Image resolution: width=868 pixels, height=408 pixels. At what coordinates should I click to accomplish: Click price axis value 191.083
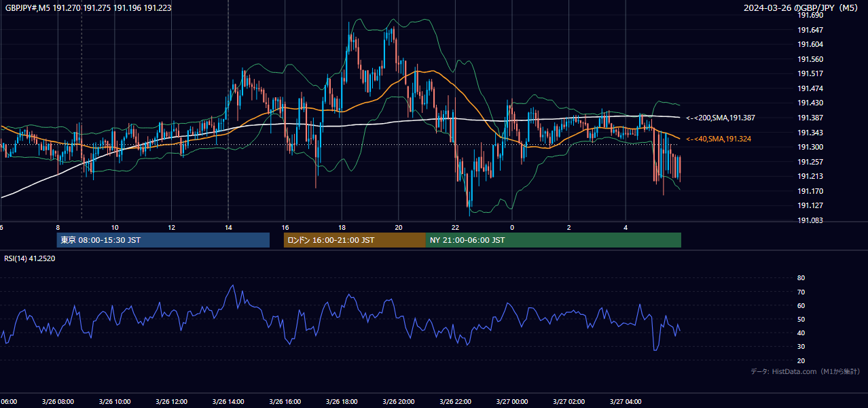tap(810, 220)
